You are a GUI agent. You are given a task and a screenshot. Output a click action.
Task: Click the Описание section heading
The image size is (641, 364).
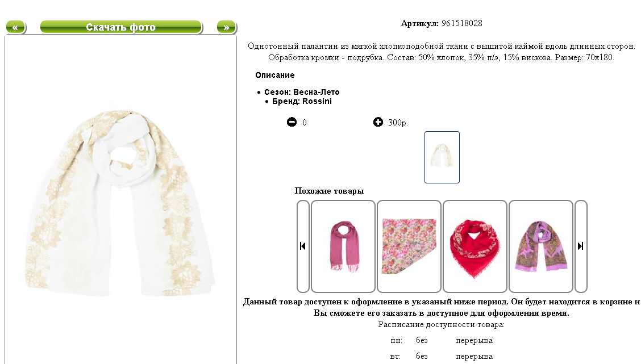click(x=274, y=75)
